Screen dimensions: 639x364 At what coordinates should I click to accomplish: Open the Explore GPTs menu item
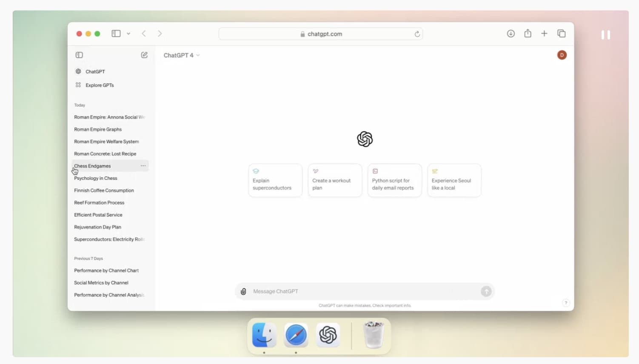100,85
